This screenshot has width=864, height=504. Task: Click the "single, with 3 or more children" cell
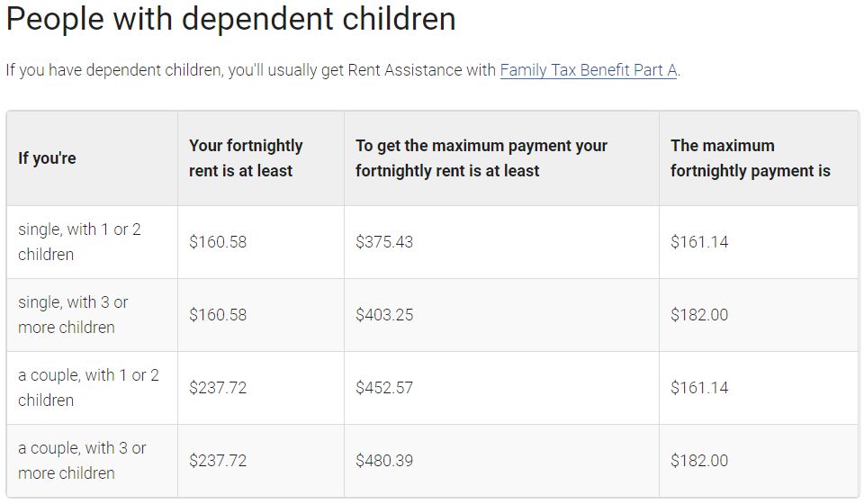[73, 315]
